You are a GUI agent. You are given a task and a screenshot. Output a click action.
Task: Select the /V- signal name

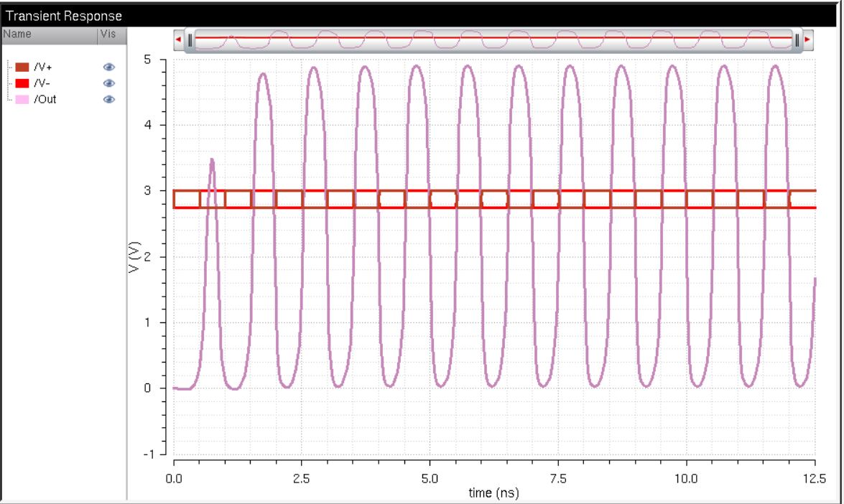(x=42, y=83)
